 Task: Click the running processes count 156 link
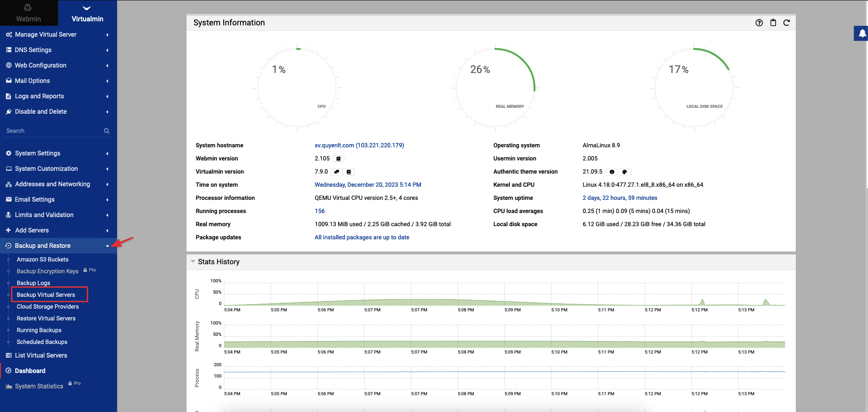click(319, 211)
